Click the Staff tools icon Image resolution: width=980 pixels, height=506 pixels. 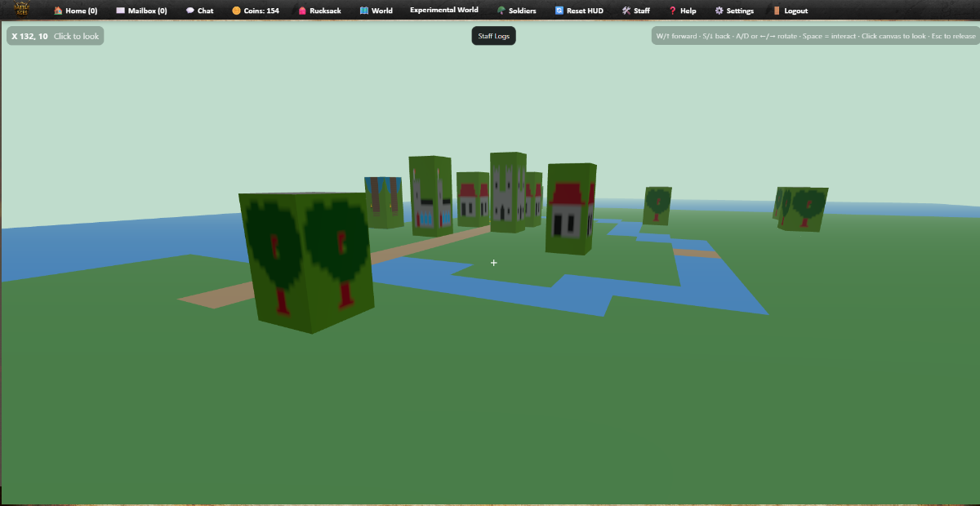[626, 11]
